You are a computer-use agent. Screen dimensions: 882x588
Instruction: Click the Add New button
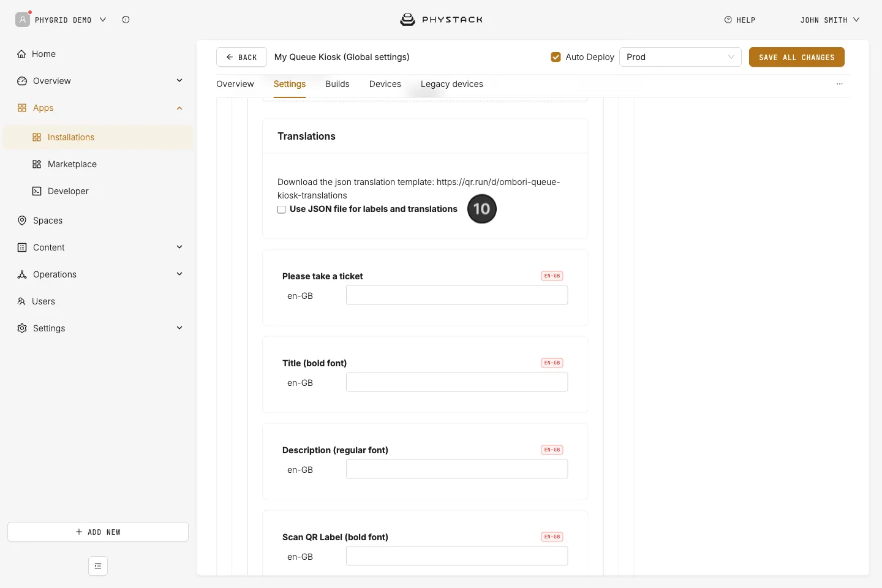coord(98,532)
